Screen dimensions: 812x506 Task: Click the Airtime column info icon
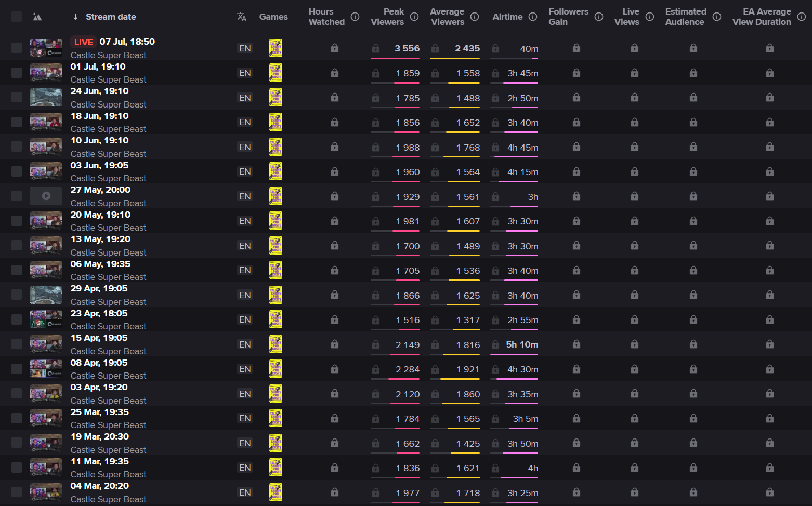pos(533,17)
